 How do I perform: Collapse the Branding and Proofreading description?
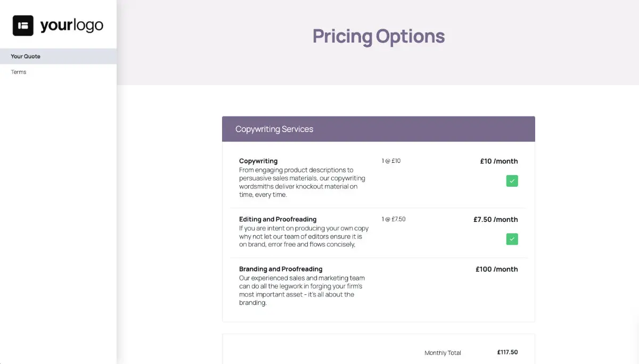tap(281, 269)
